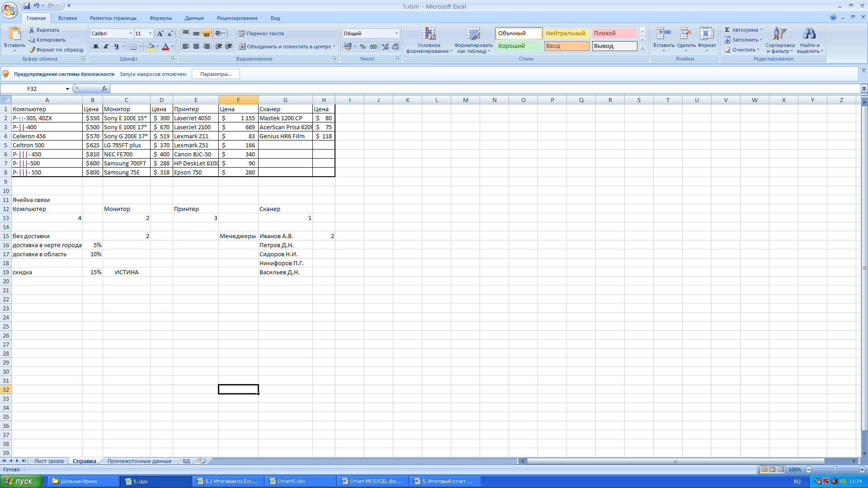The image size is (868, 488).
Task: Select cell G15 with Иванов А.В.
Action: pyautogui.click(x=285, y=236)
